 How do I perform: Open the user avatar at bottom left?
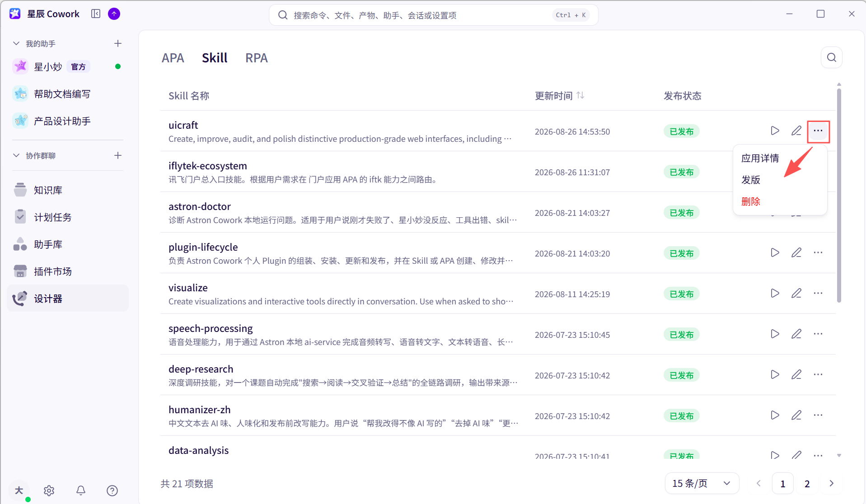tap(19, 490)
